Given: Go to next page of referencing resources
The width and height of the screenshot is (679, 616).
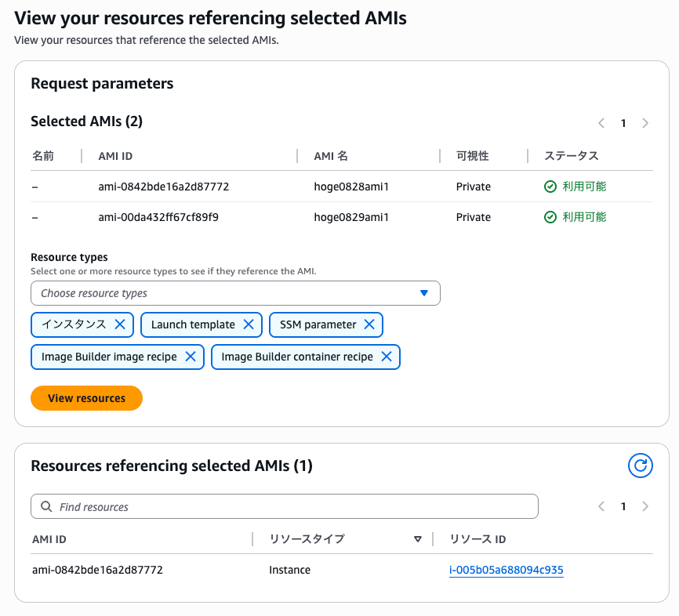Looking at the screenshot, I should click(645, 506).
